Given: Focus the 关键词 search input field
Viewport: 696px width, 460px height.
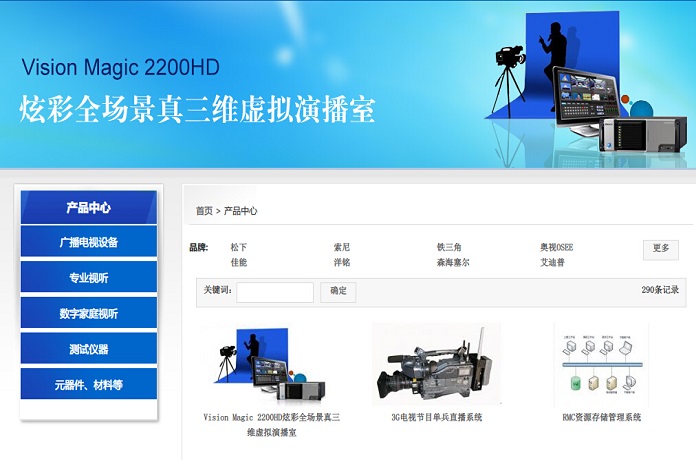Looking at the screenshot, I should tap(275, 292).
